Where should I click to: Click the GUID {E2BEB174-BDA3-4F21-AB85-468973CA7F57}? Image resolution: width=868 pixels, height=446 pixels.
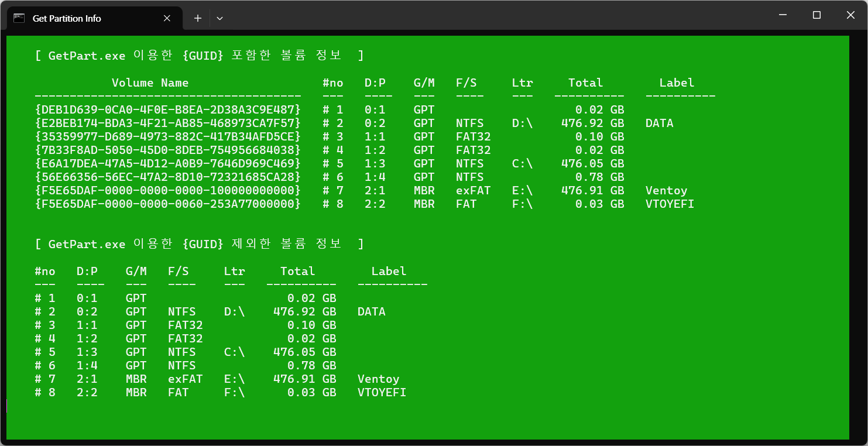click(x=168, y=123)
